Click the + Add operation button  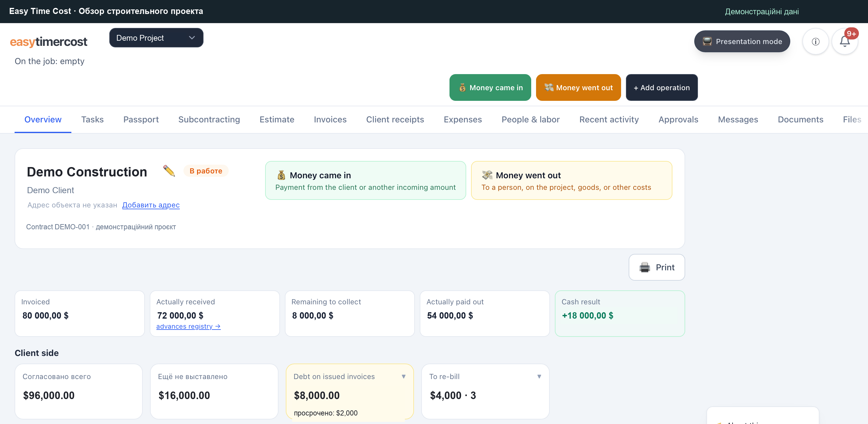(661, 88)
